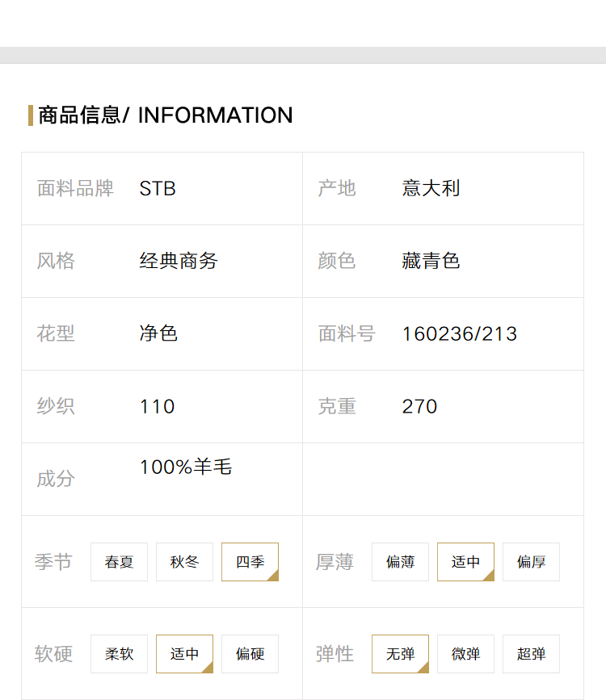Click the 270 gram weight value
This screenshot has height=700, width=606.
[x=419, y=406]
